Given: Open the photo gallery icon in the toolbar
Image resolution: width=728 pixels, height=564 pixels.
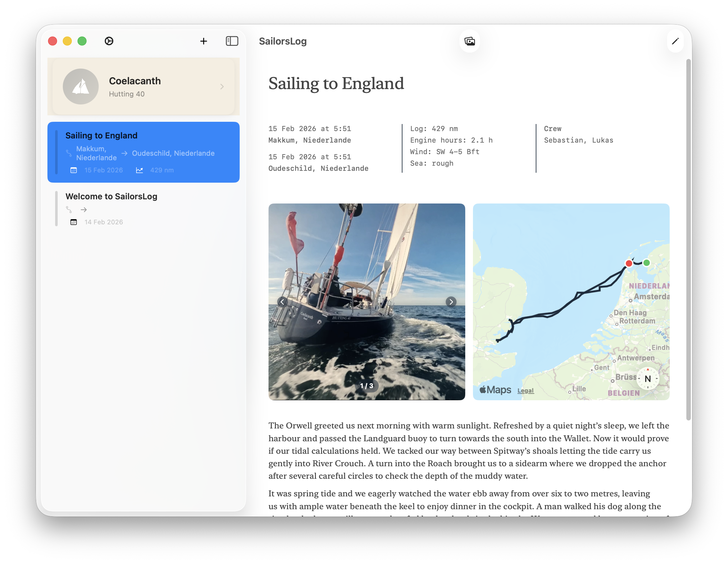Looking at the screenshot, I should 470,41.
